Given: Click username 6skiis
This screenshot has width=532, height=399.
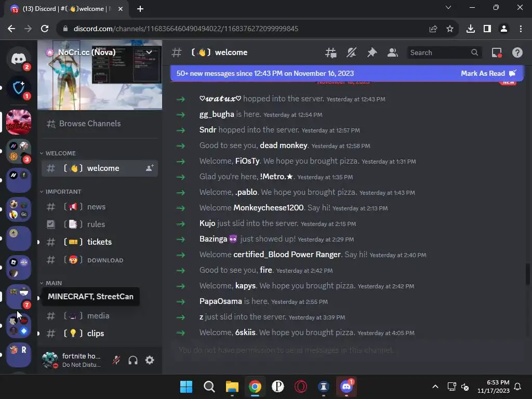Looking at the screenshot, I should [x=245, y=332].
